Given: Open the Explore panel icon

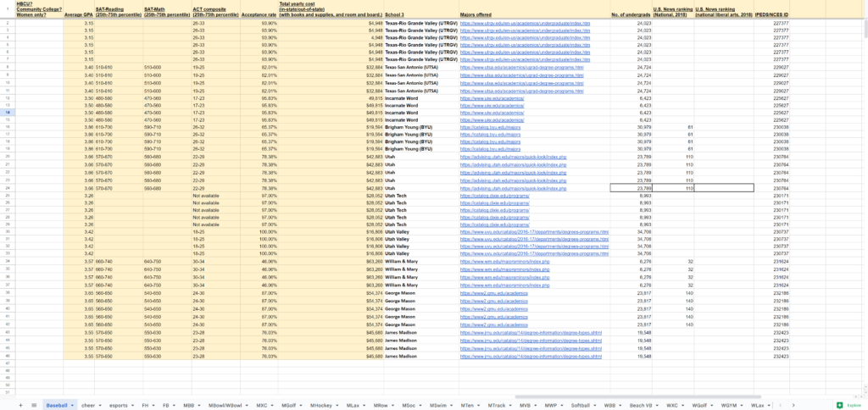Looking at the screenshot, I should coord(840,406).
